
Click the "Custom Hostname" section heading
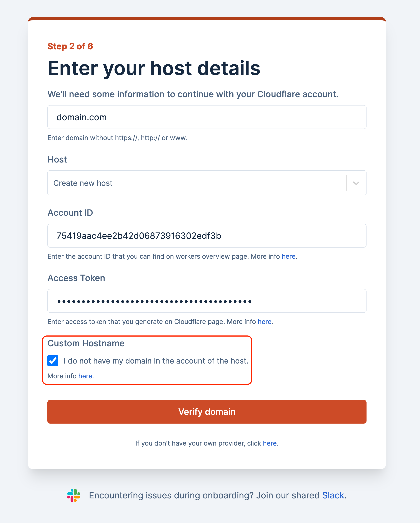[86, 343]
